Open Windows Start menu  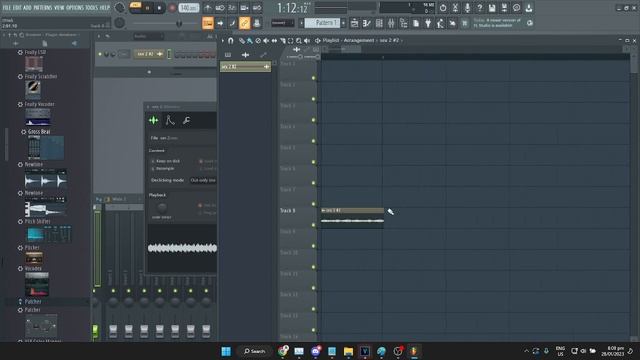[x=226, y=351]
